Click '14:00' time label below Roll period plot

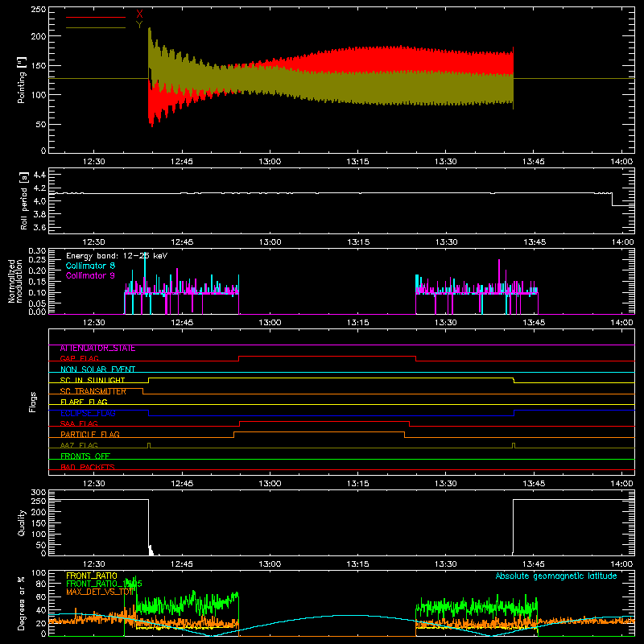pyautogui.click(x=622, y=242)
